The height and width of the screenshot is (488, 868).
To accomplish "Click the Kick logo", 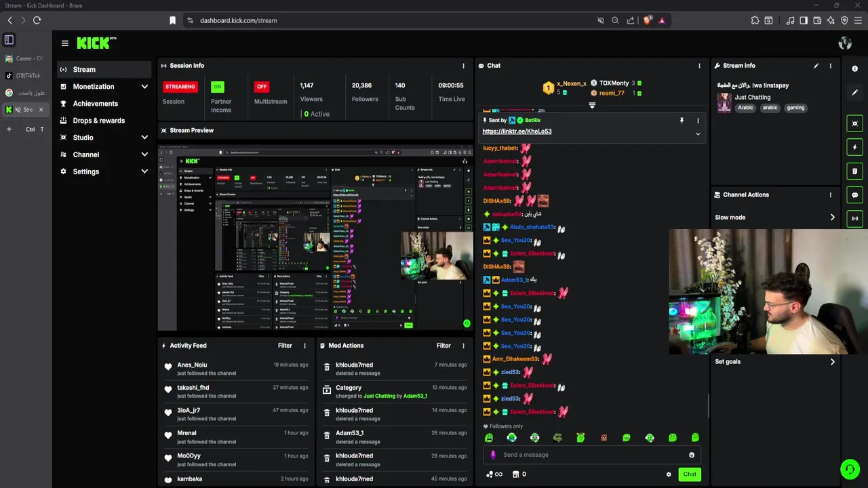I will point(96,43).
